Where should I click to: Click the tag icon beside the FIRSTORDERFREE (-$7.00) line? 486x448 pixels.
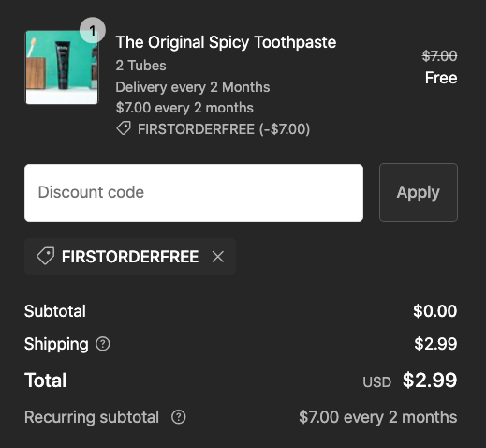pyautogui.click(x=124, y=128)
